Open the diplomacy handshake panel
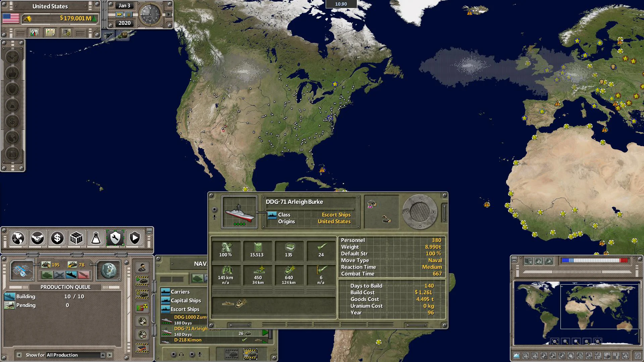Viewport: 644px width, 362px height. [x=37, y=238]
